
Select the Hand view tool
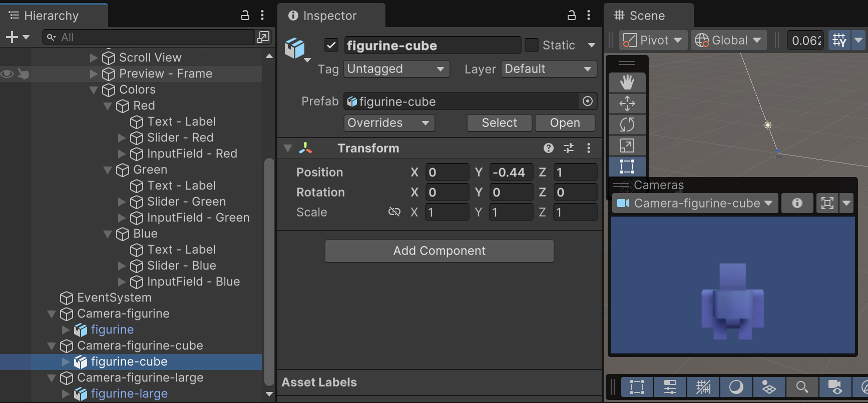tap(627, 82)
